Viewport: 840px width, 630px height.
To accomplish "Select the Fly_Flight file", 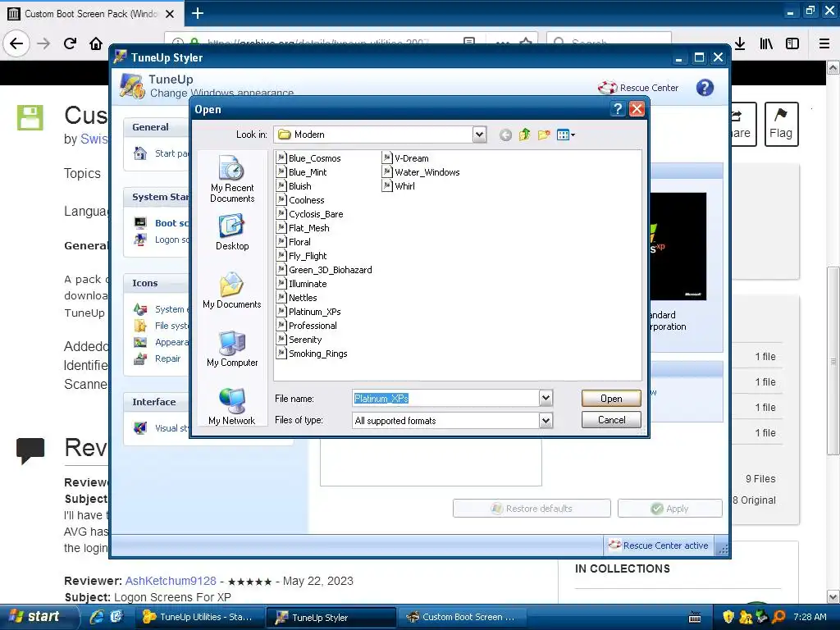I will (302, 256).
